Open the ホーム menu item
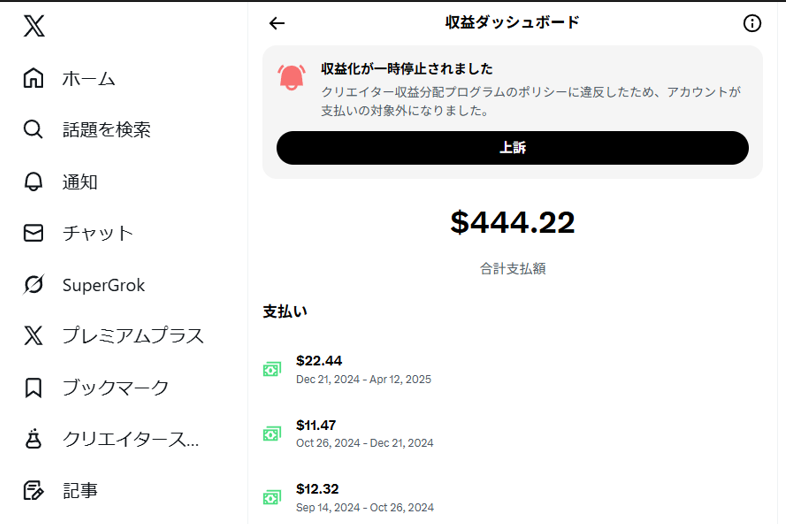Image resolution: width=786 pixels, height=524 pixels. point(89,78)
